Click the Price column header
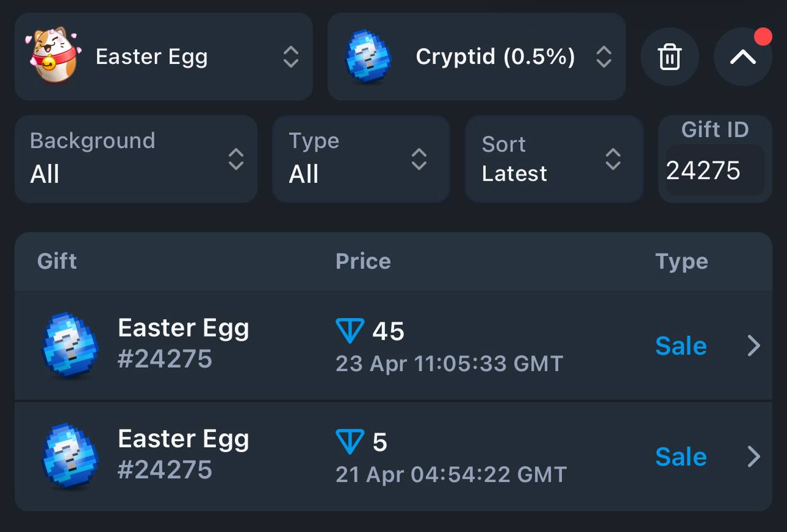This screenshot has height=532, width=787. 363,262
